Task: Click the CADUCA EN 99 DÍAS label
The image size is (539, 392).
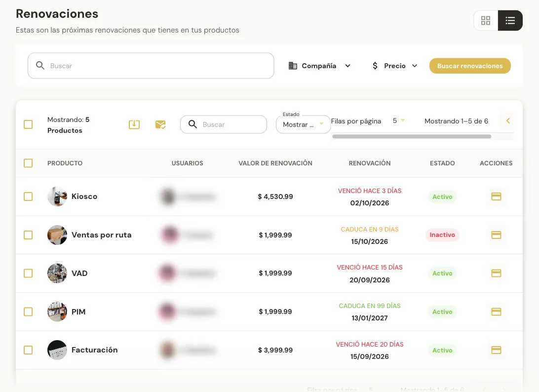Action: (x=370, y=306)
